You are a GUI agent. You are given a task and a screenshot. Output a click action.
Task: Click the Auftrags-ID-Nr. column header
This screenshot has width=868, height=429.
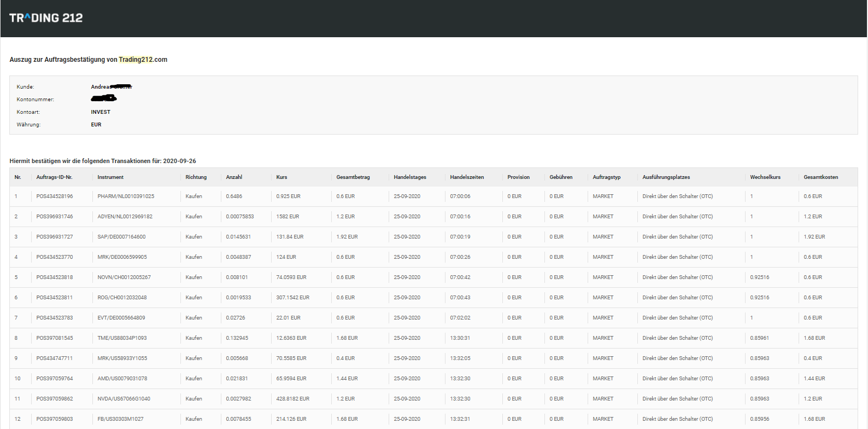[55, 177]
